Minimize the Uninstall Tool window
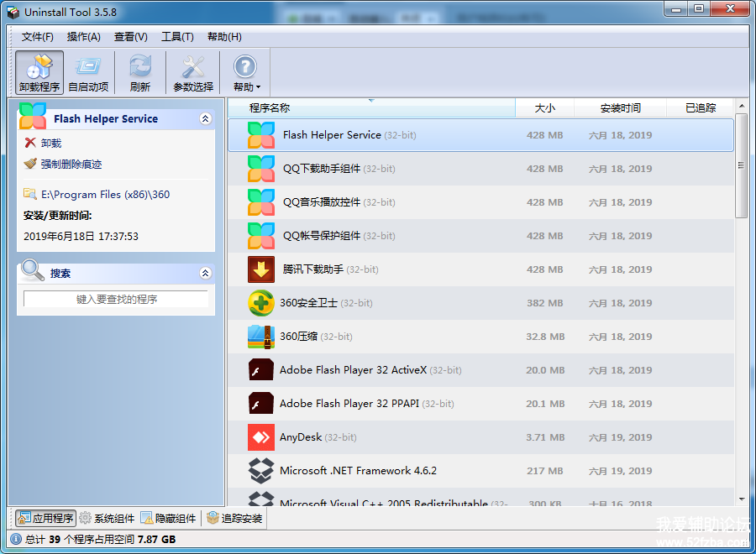 676,9
